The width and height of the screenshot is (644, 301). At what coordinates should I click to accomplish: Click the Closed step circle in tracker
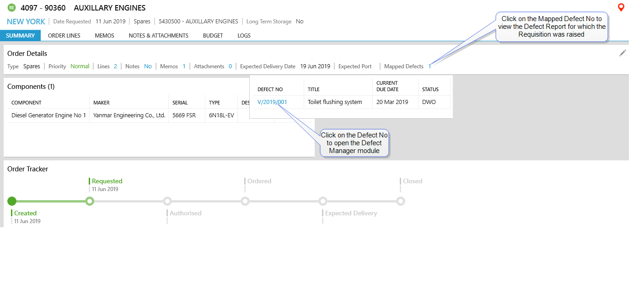point(401,201)
